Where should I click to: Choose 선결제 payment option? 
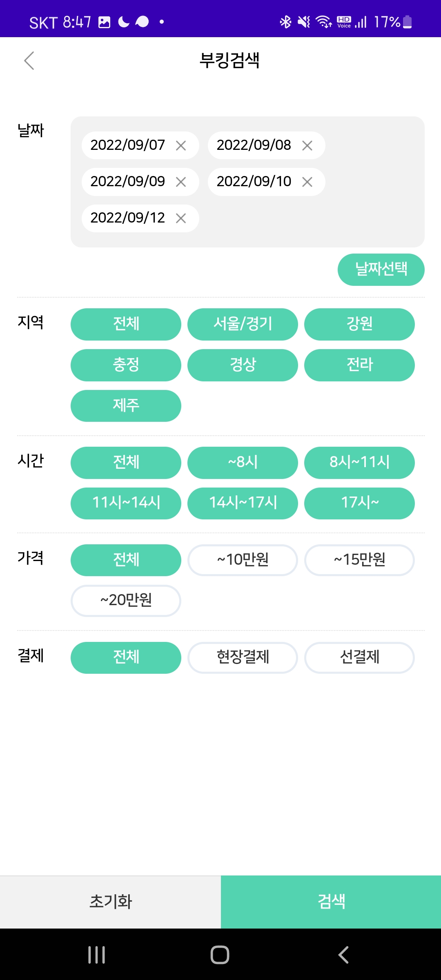tap(359, 657)
